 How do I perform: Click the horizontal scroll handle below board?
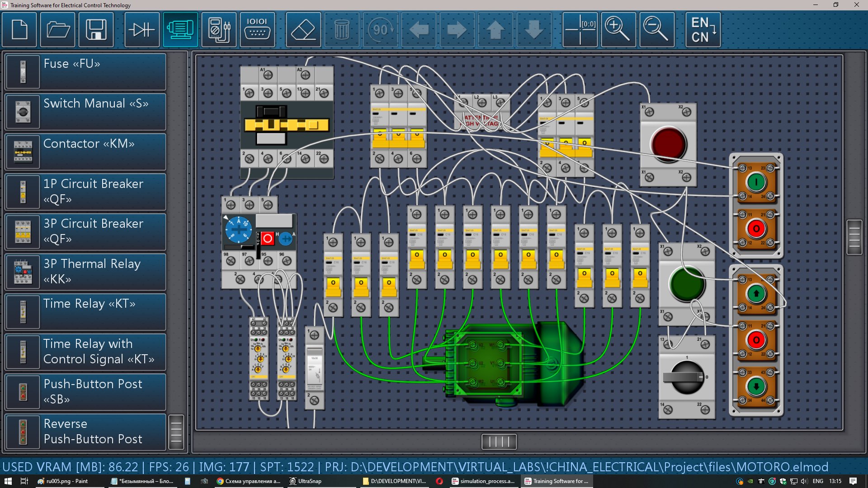pyautogui.click(x=499, y=441)
